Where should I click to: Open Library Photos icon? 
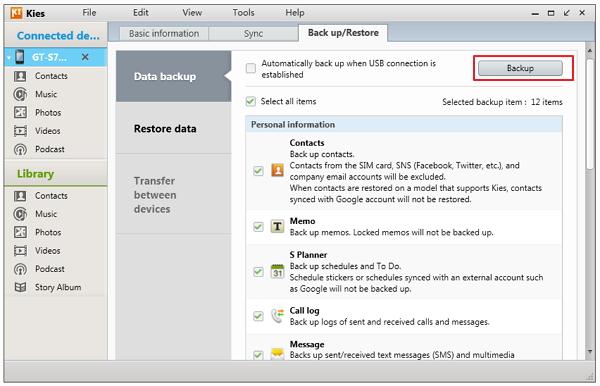point(20,232)
